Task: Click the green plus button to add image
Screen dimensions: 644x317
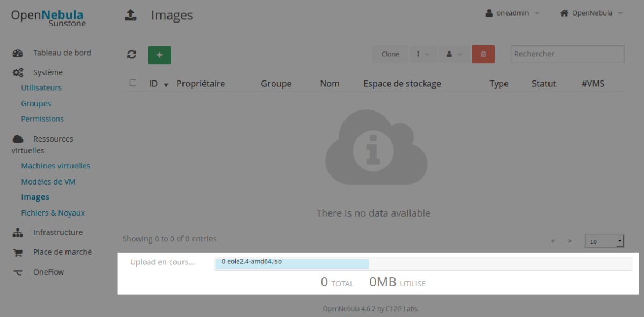Action: (x=159, y=55)
